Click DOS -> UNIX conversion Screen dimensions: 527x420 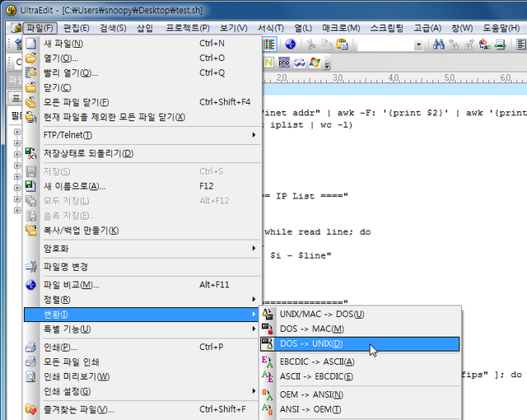click(360, 344)
